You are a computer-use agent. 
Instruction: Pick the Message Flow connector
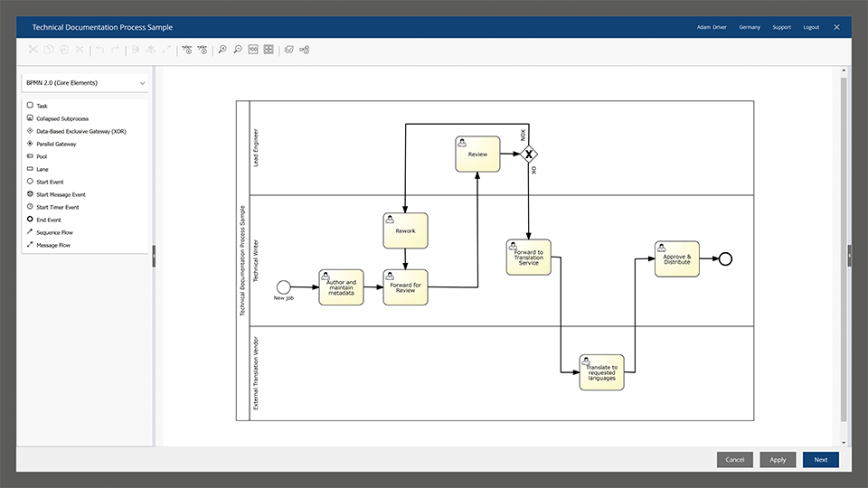(52, 245)
